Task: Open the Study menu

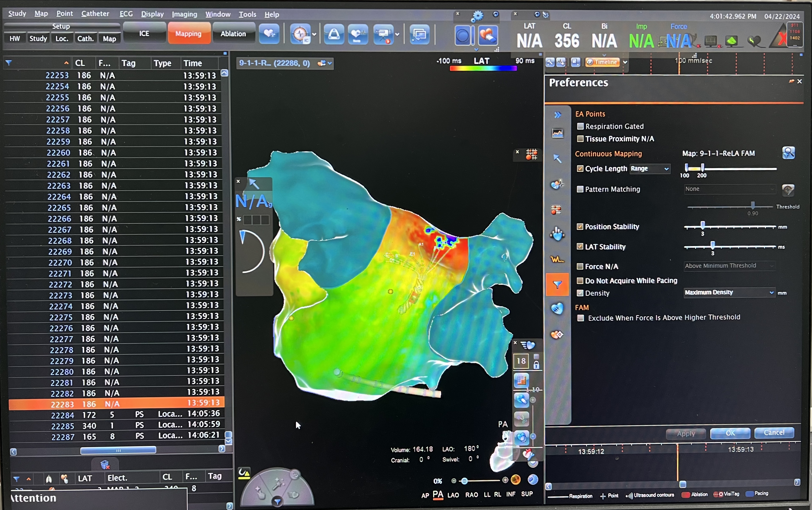Action: point(17,14)
